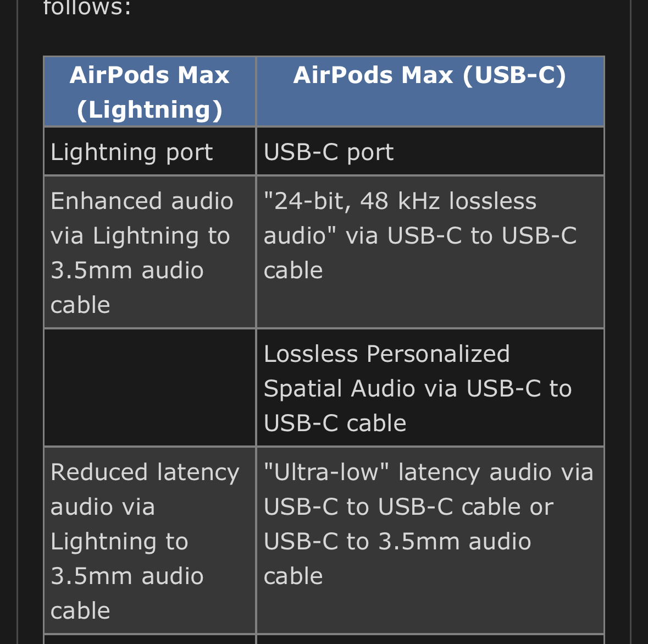Select the "Lossless Personalized Spatial Audio" cell
The image size is (648, 644).
click(x=430, y=388)
